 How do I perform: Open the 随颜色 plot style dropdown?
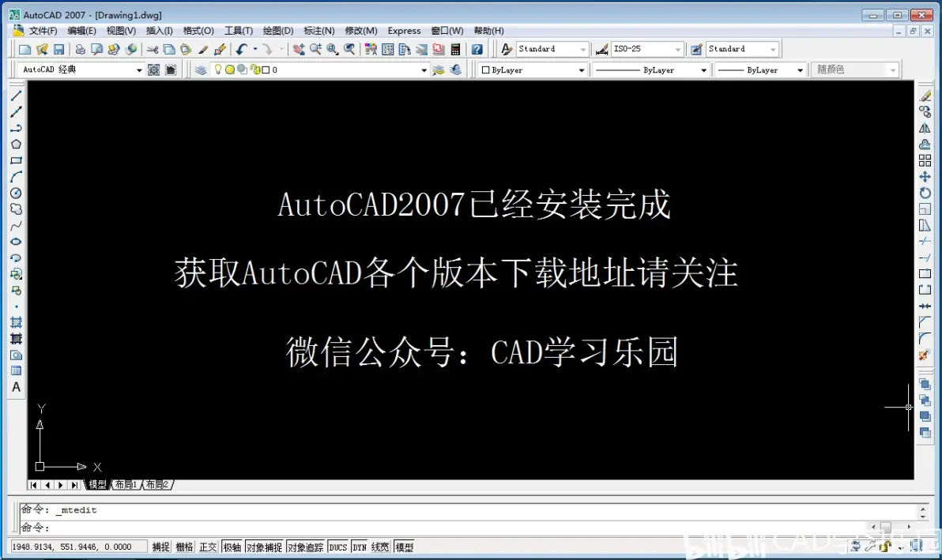(x=893, y=70)
